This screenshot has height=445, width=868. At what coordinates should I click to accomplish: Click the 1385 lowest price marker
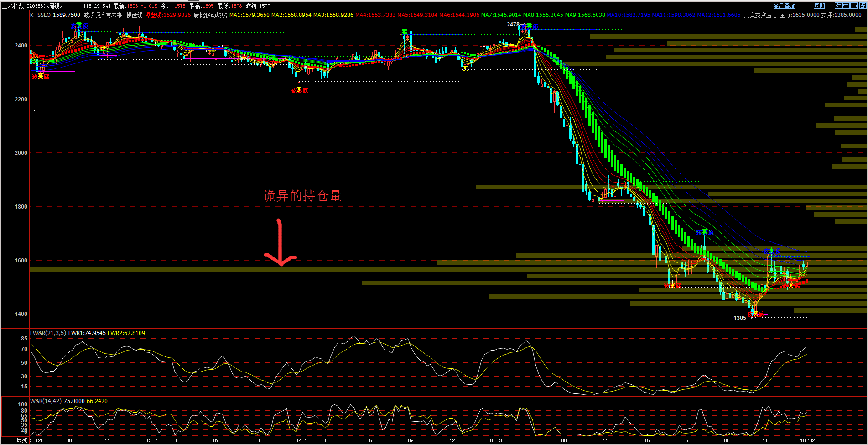tap(739, 318)
